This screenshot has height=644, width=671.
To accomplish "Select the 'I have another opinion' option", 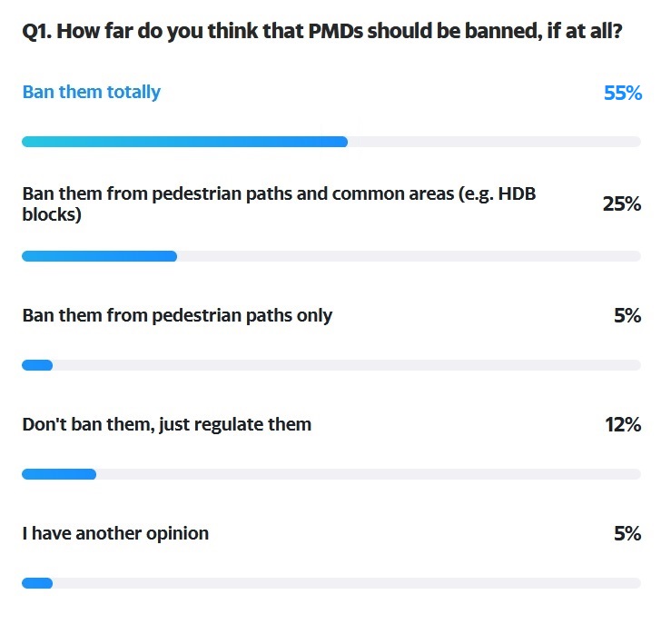I will coord(115,533).
